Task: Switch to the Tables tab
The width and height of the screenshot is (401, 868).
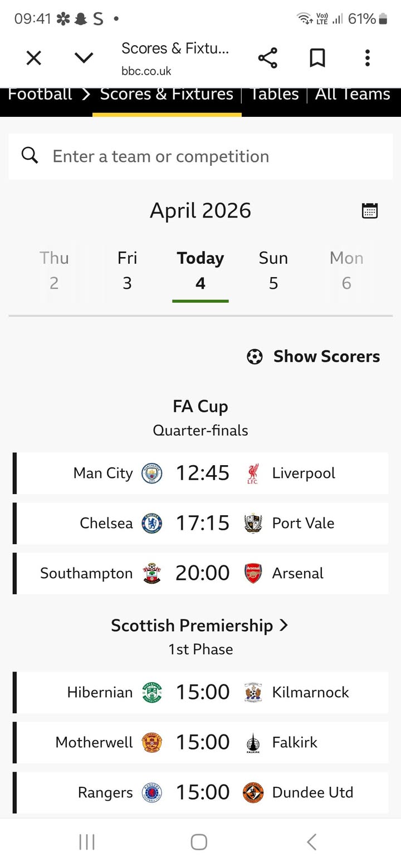Action: click(x=274, y=95)
